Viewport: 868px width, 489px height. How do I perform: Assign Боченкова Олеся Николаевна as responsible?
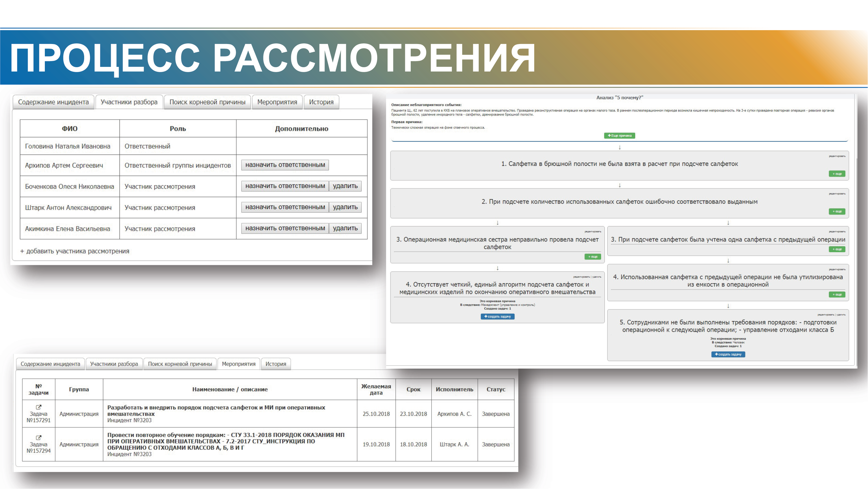point(285,186)
